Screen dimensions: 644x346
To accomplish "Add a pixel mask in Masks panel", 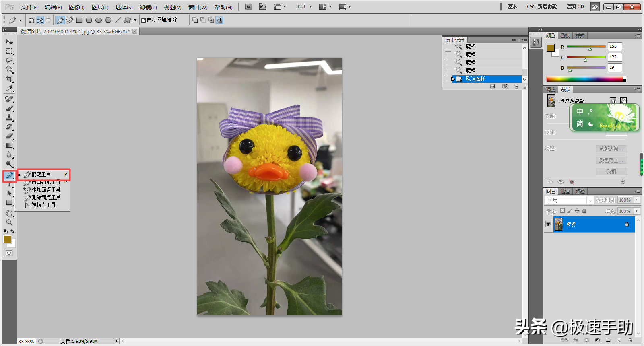I will (x=613, y=101).
